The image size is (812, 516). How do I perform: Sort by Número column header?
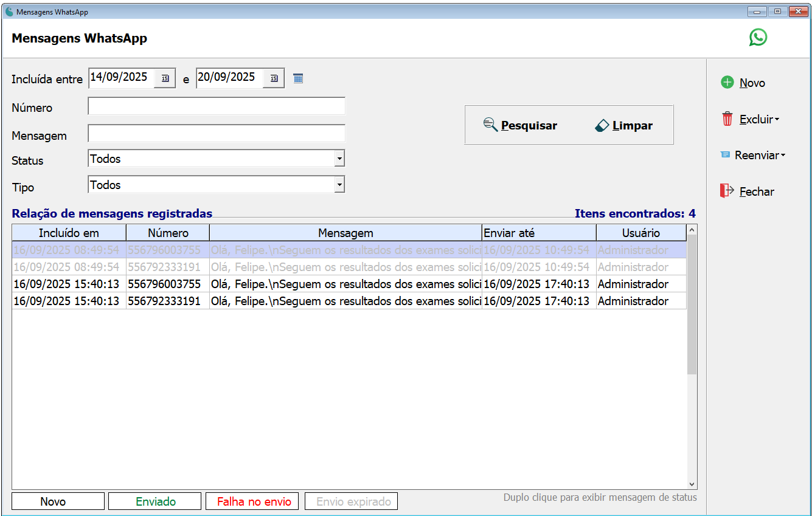click(168, 233)
